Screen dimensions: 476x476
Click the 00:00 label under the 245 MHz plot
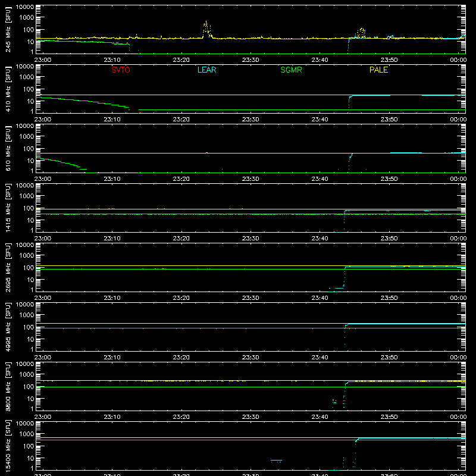(x=458, y=60)
